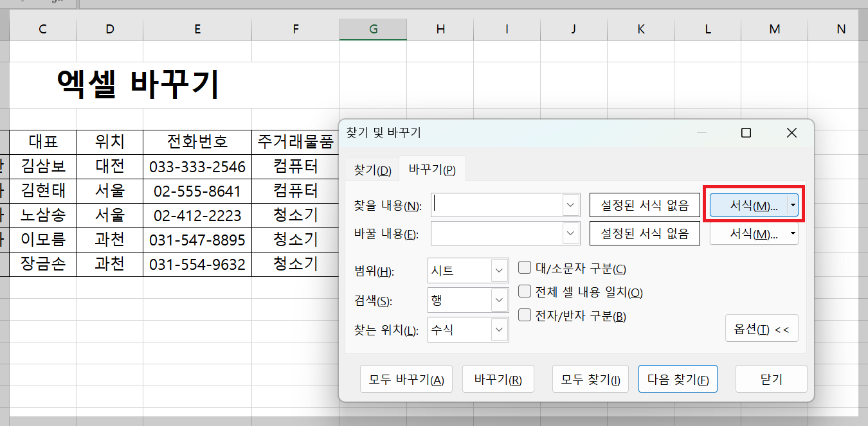Click the upper 설정된 서식 없음 button
Image resolution: width=868 pixels, height=426 pixels.
click(644, 204)
